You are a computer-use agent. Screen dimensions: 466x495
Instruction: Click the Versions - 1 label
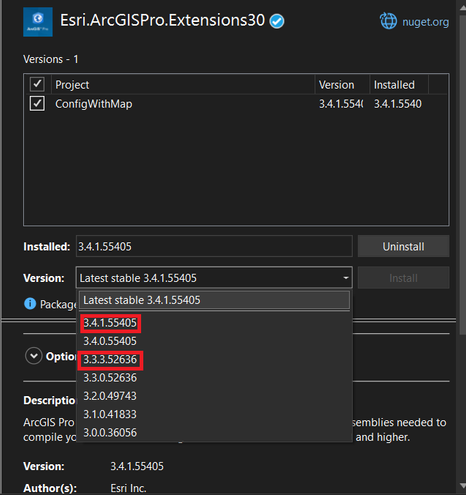51,59
